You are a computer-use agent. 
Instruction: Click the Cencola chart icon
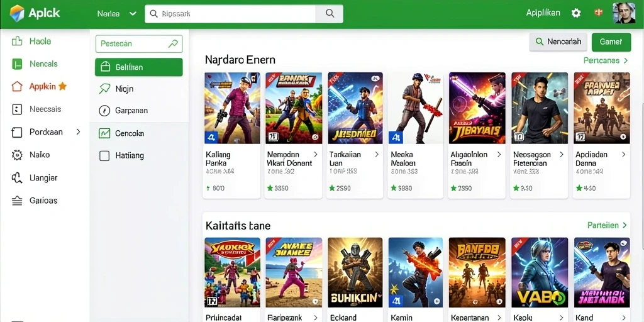(x=105, y=133)
